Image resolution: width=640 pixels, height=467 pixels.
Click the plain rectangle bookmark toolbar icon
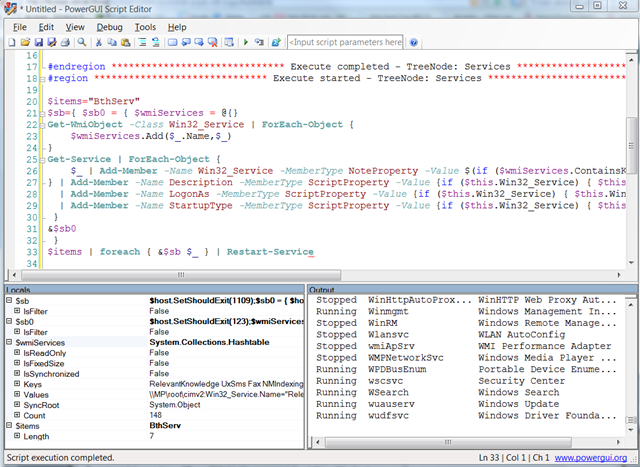(173, 42)
